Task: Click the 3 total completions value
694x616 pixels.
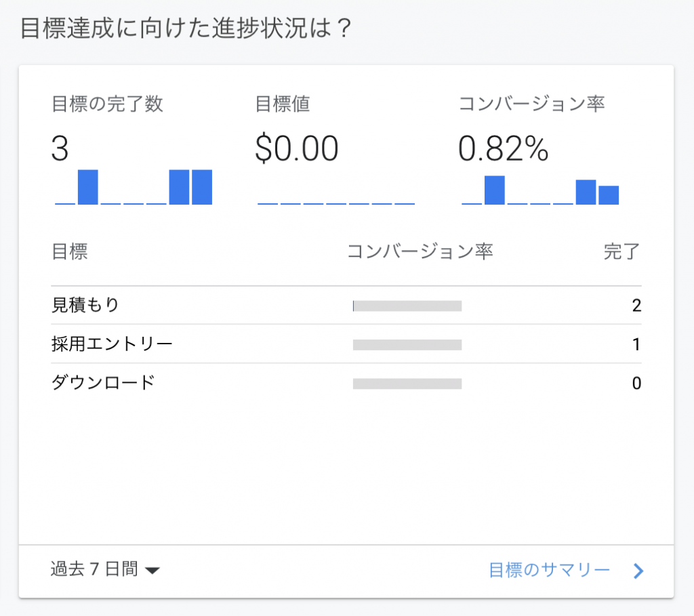Action: (x=60, y=149)
